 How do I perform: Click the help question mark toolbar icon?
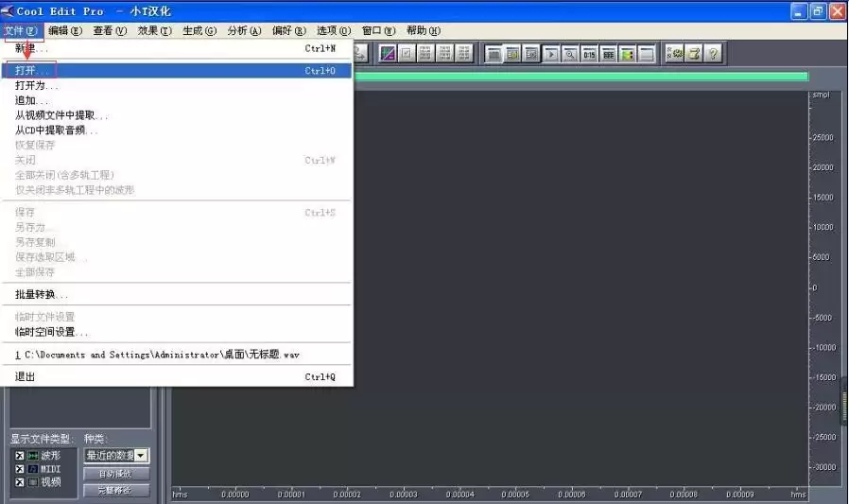pos(713,54)
